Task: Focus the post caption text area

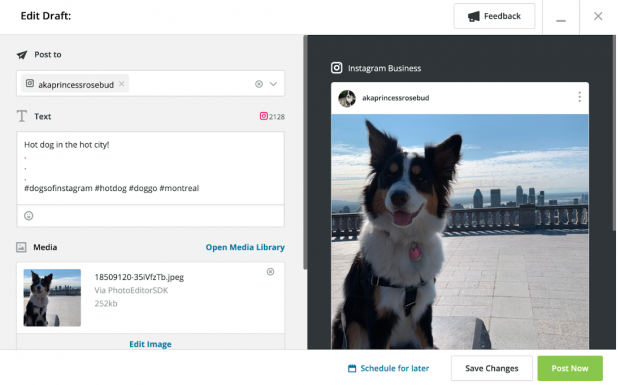Action: pos(150,168)
